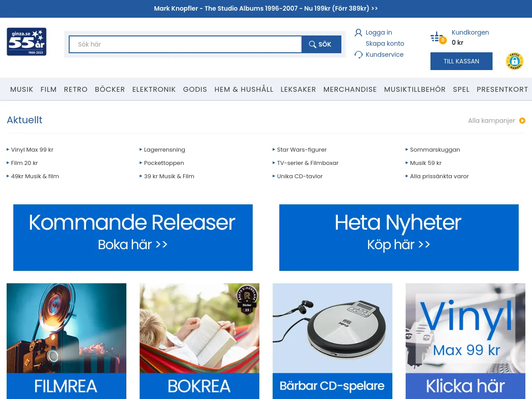Go to checkout with Till Kassan

(461, 61)
